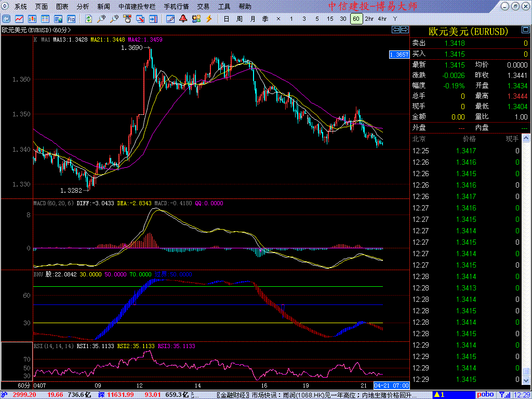Select the pencil drawing tool icon

coord(170,19)
